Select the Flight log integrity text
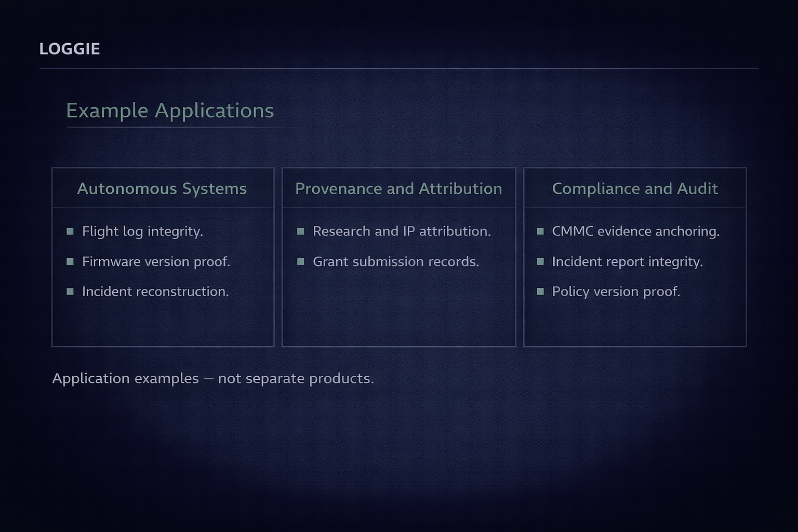 [x=142, y=231]
